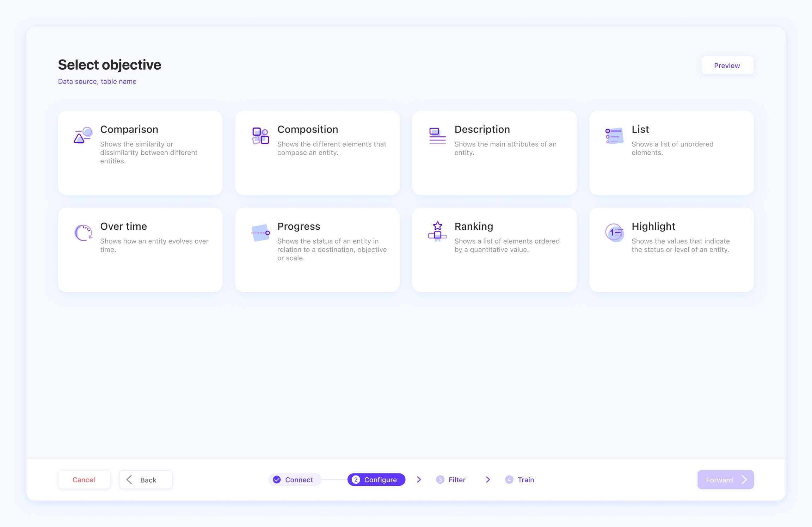
Task: Click the Highlight number icon
Action: (614, 232)
